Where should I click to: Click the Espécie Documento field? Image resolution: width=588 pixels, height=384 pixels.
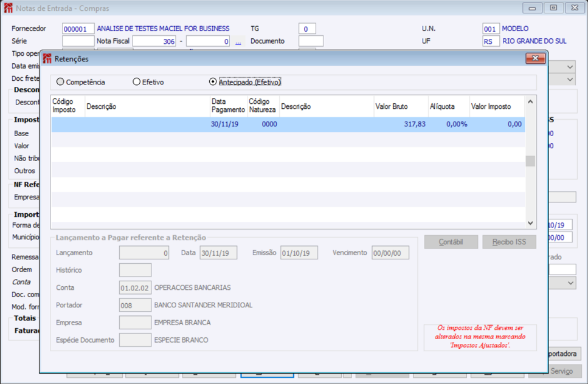(136, 340)
